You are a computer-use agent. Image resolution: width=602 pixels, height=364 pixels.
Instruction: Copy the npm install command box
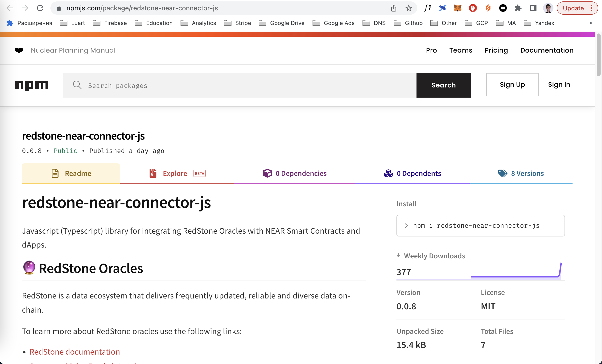(480, 225)
